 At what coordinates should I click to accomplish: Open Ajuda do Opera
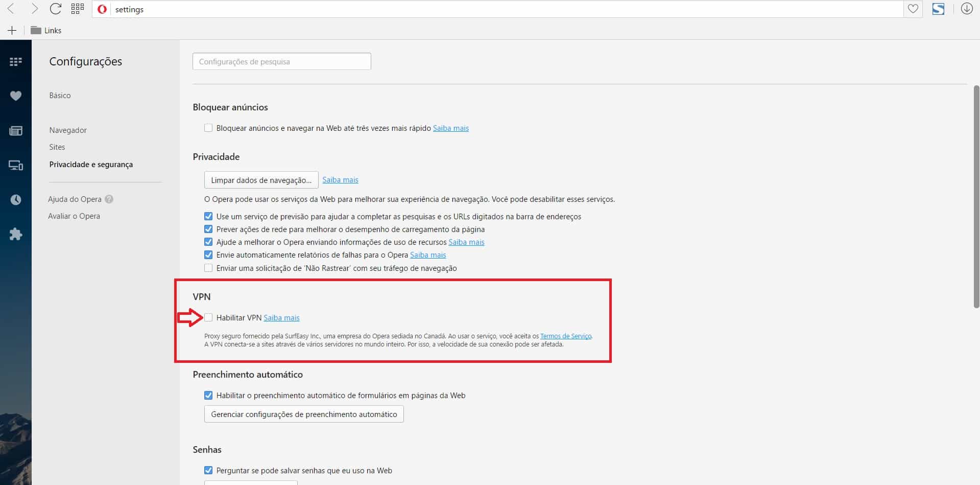click(75, 199)
